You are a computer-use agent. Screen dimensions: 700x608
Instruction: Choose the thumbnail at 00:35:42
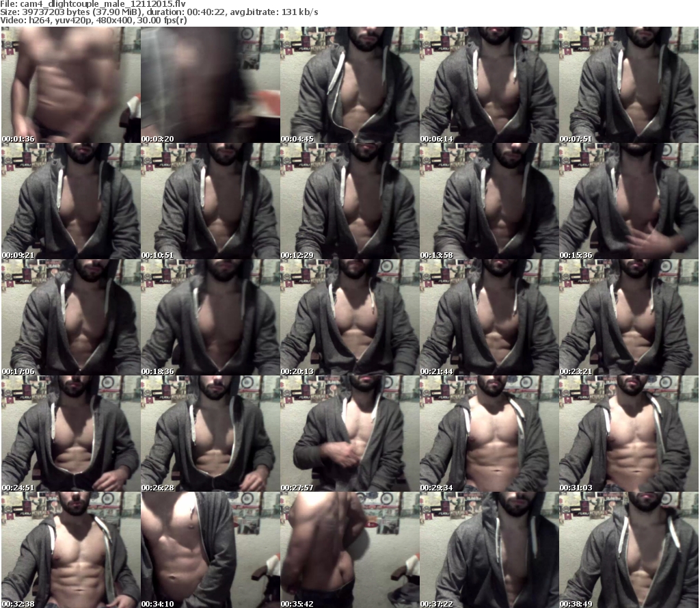pyautogui.click(x=349, y=549)
